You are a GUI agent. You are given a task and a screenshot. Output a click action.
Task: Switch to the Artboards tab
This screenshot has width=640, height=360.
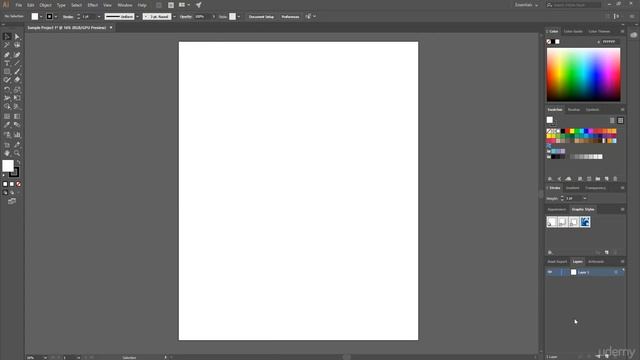(596, 262)
